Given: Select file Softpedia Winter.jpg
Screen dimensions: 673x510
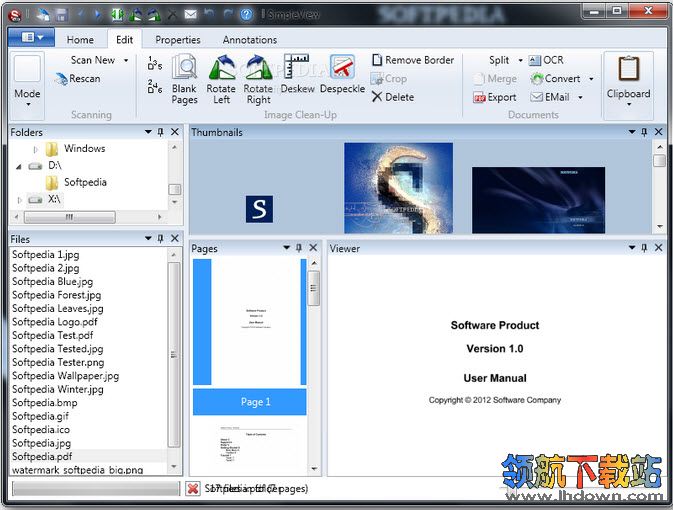Looking at the screenshot, I should pyautogui.click(x=58, y=389).
